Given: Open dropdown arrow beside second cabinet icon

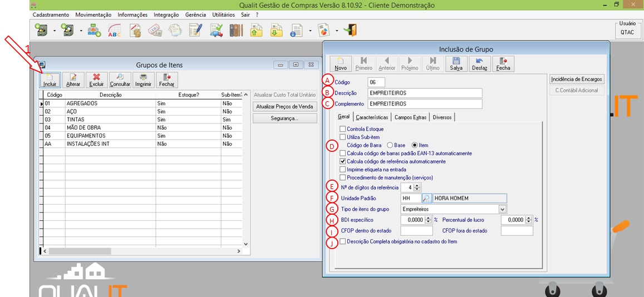Looking at the screenshot, I should pos(81,31).
